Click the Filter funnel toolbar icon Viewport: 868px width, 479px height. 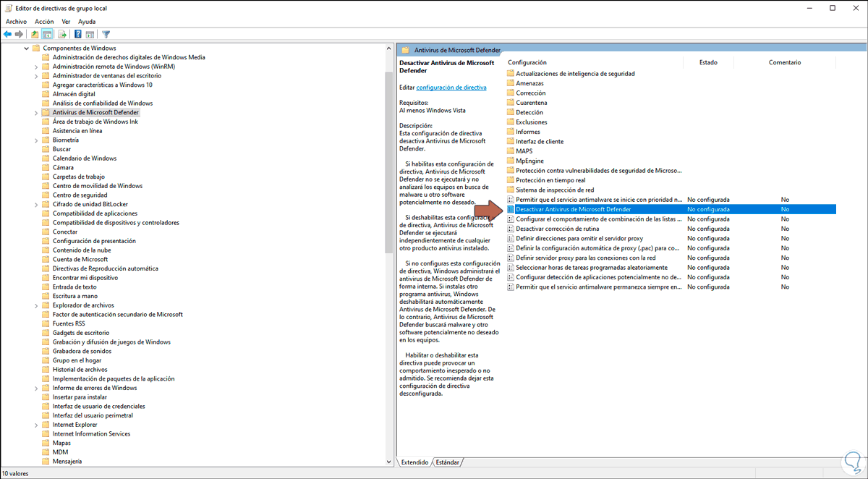[x=106, y=34]
